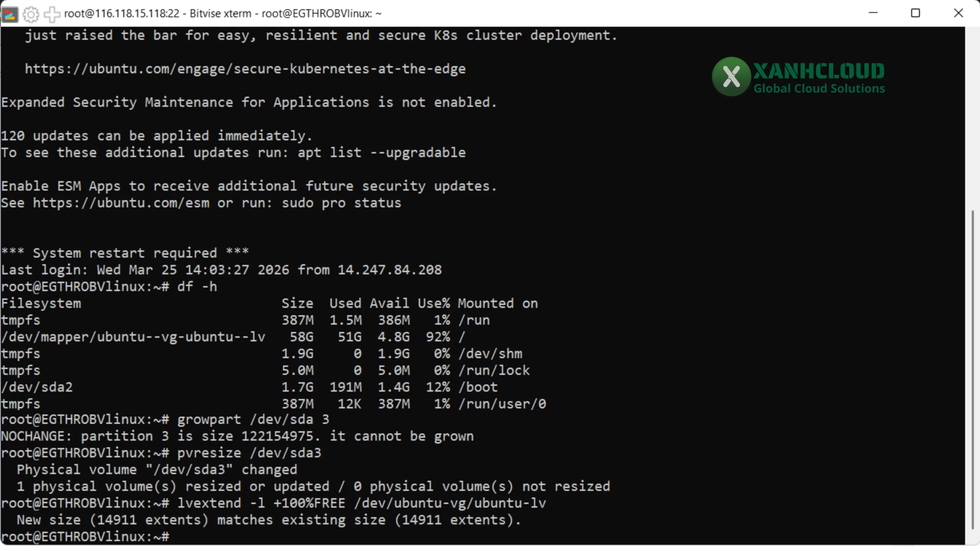Click the plus new terminal icon
The image size is (980, 551).
tap(52, 14)
